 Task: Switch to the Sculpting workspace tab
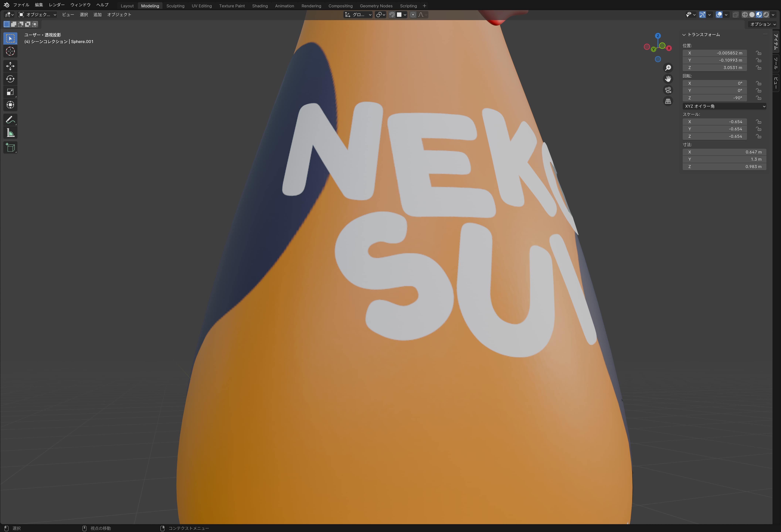175,6
